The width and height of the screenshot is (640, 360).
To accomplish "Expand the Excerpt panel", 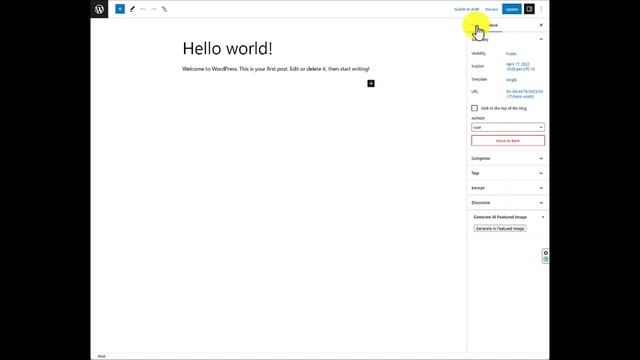I will (x=507, y=188).
